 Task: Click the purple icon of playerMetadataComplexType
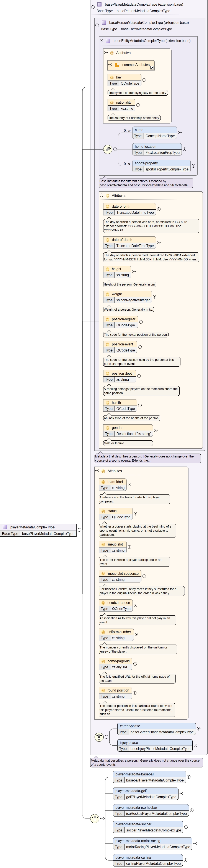pos(5,527)
